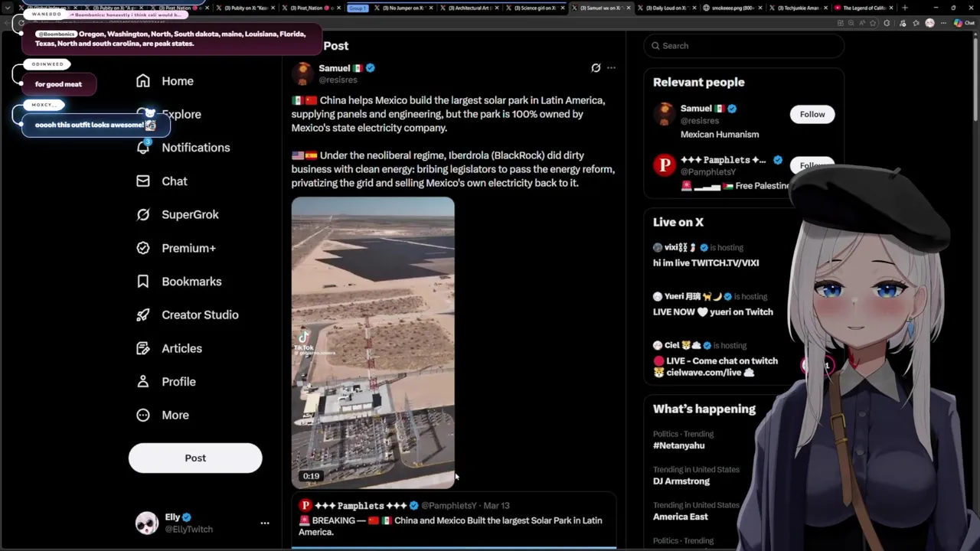Screen dimensions: 980x551
Task: Open Ciel's live on twitch listing
Action: pyautogui.click(x=716, y=359)
